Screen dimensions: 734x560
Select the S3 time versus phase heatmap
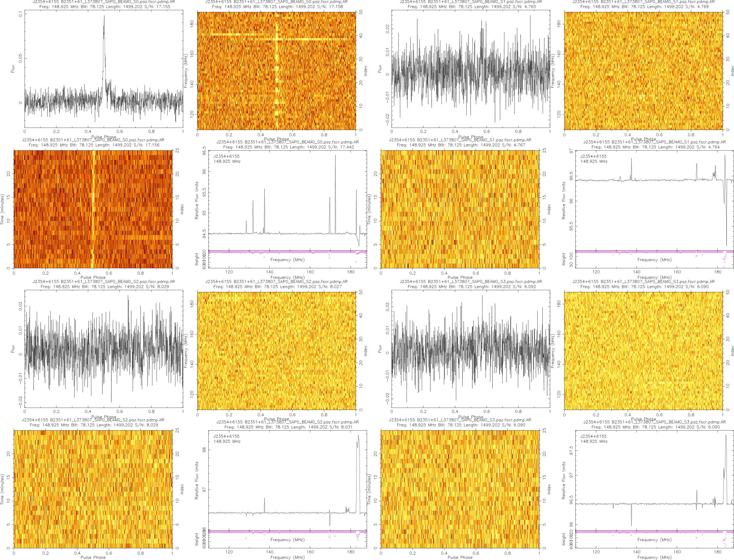point(460,489)
